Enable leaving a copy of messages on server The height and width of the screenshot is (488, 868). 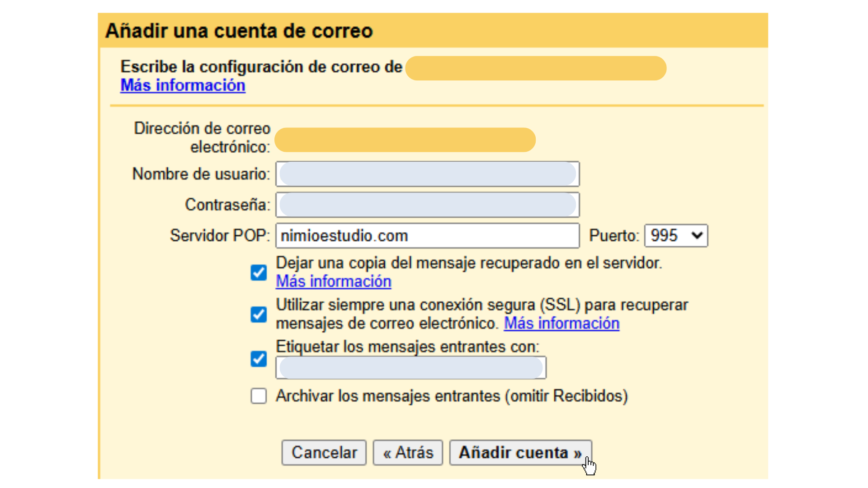258,272
